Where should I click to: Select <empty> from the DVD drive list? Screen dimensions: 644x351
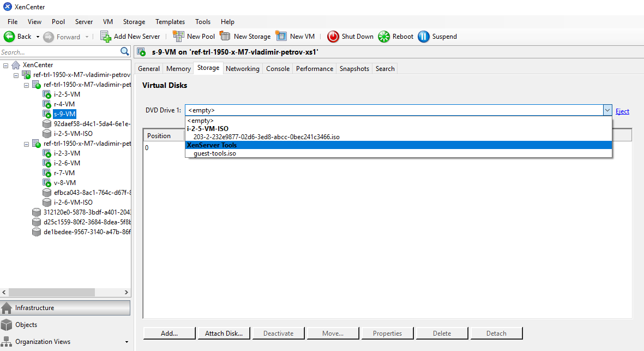click(399, 121)
